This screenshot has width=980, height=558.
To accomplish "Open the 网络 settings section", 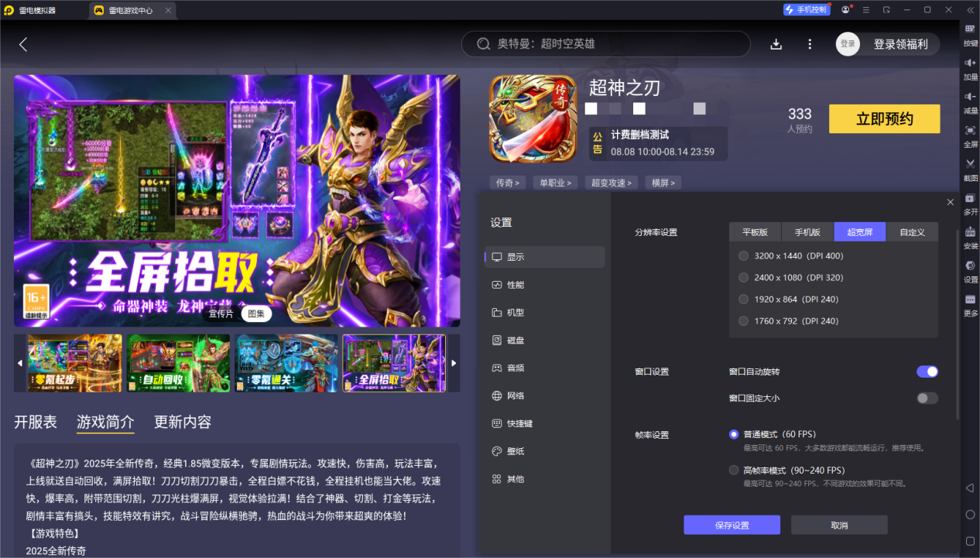I will [544, 395].
